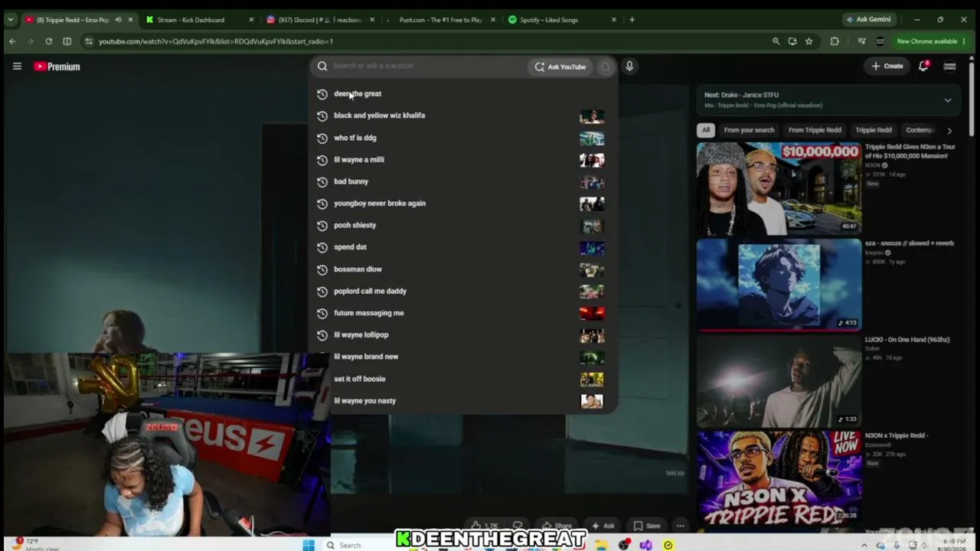This screenshot has height=551, width=980.
Task: Open the YouTube notifications bell
Action: pos(923,66)
